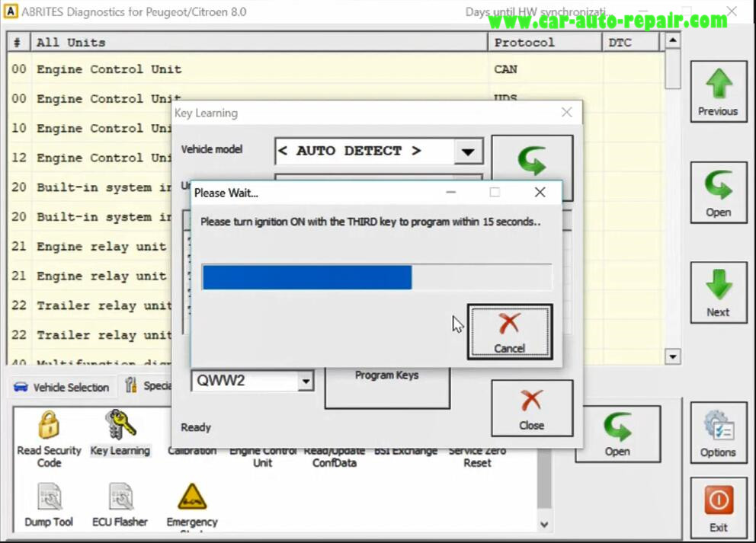756x543 pixels.
Task: Click the Program Keys button
Action: tap(387, 387)
